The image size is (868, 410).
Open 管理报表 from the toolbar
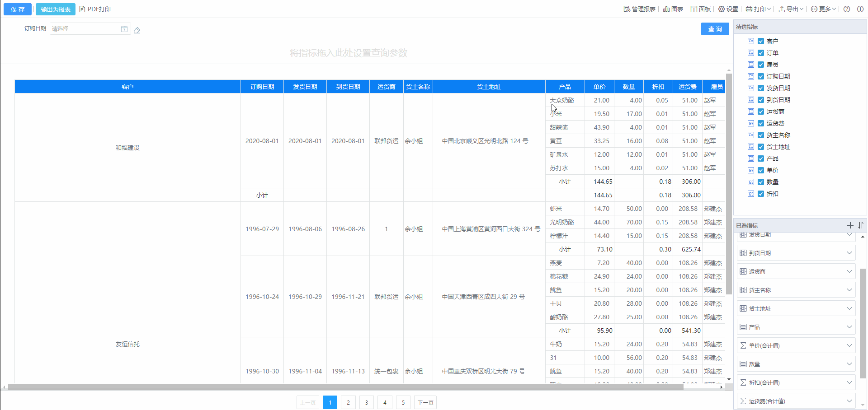(639, 9)
